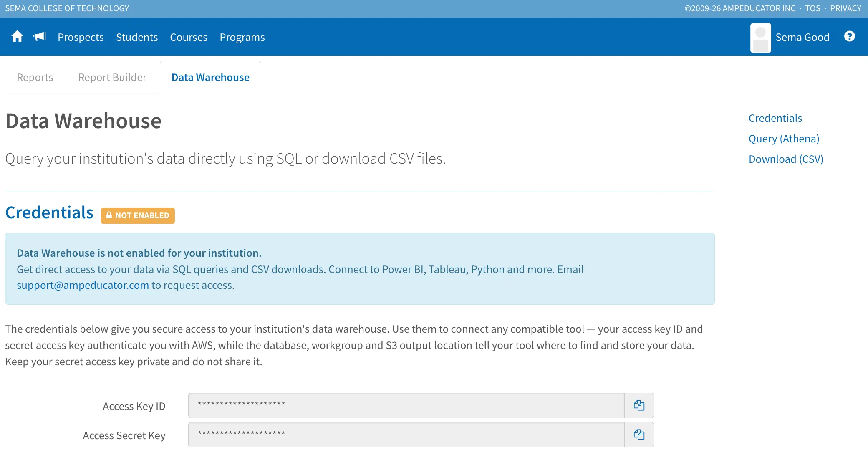Jump to Query (Athena) section

point(784,139)
